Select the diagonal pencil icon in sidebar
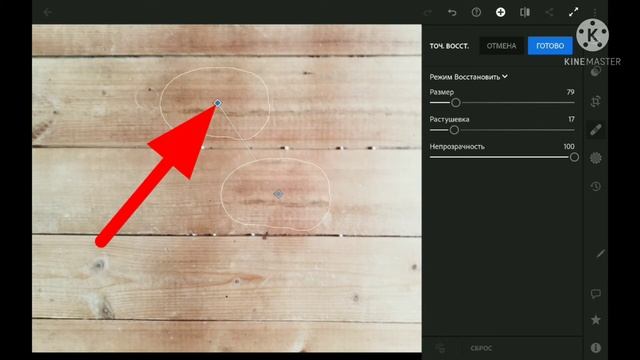This screenshot has width=640, height=360. pos(600,253)
